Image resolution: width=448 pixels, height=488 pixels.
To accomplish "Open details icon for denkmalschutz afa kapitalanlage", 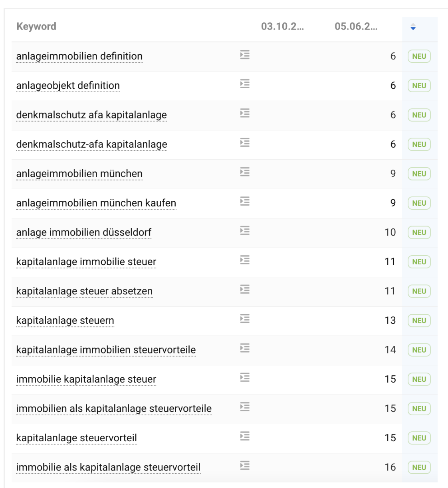I will [245, 113].
